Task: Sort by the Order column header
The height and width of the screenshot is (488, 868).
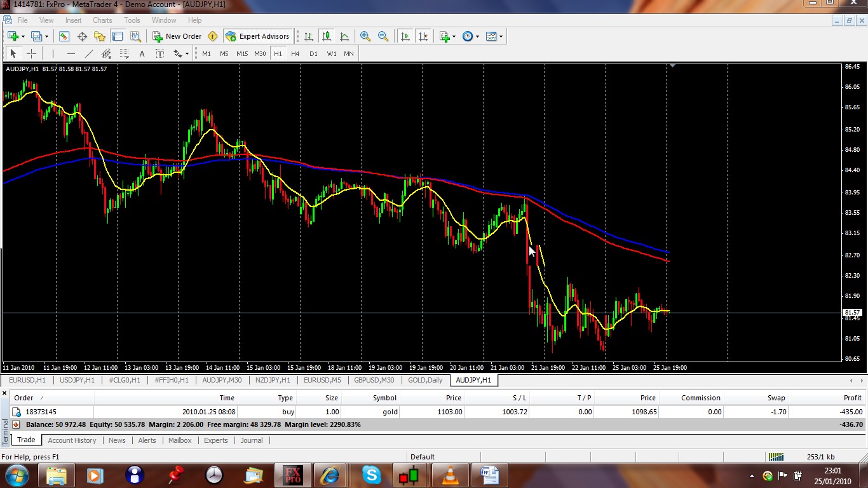Action: click(53, 398)
